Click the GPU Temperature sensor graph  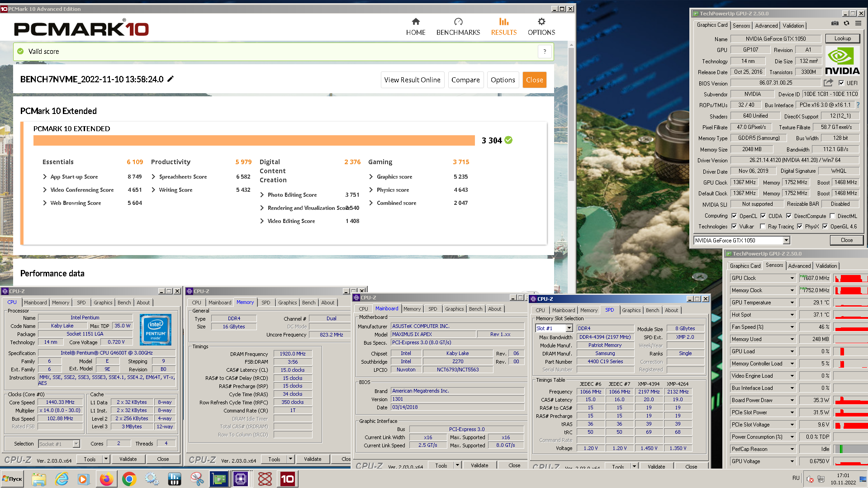(850, 303)
